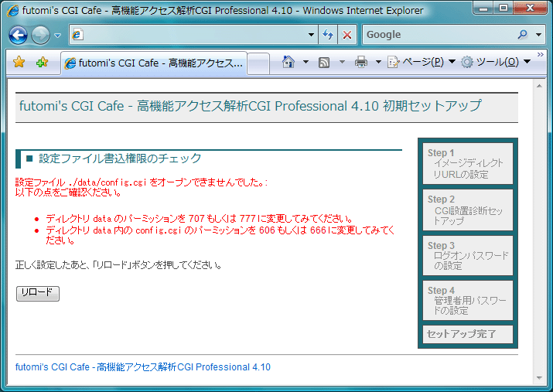Go back with the blue Back arrow

pos(18,35)
